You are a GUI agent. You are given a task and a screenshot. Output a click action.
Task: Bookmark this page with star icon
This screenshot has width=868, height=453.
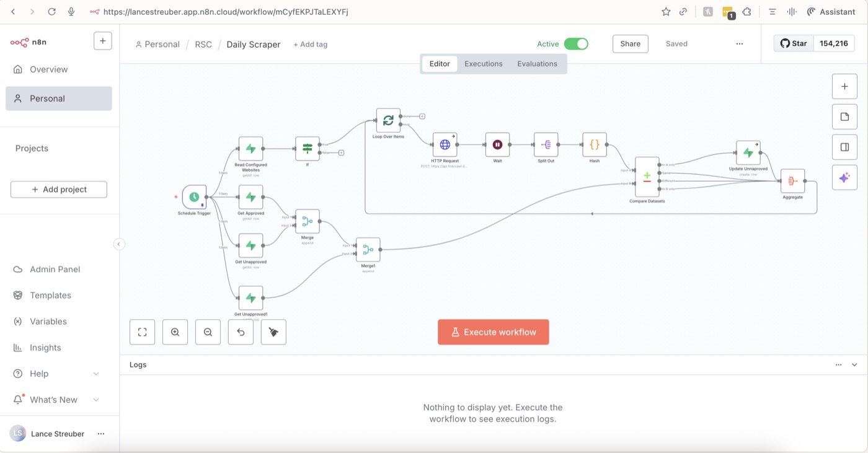(665, 12)
